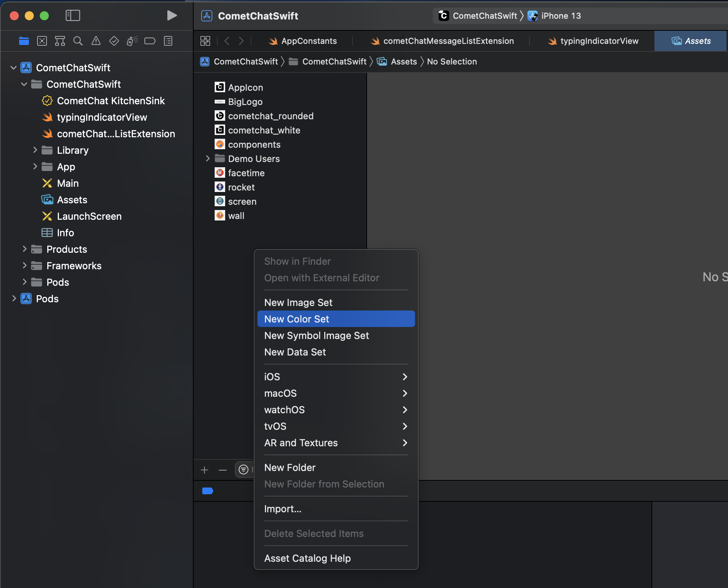
Task: Choose Import… menu item
Action: click(x=336, y=508)
